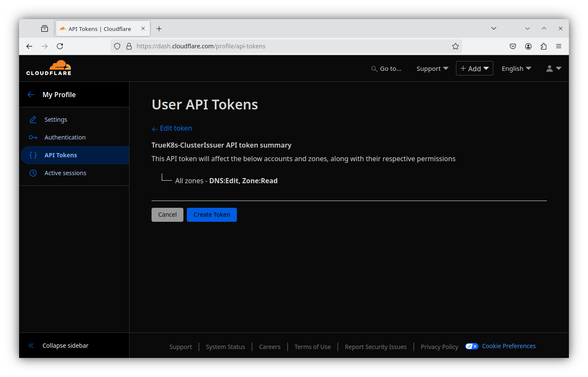Open the Firefox extensions icon

click(x=543, y=46)
